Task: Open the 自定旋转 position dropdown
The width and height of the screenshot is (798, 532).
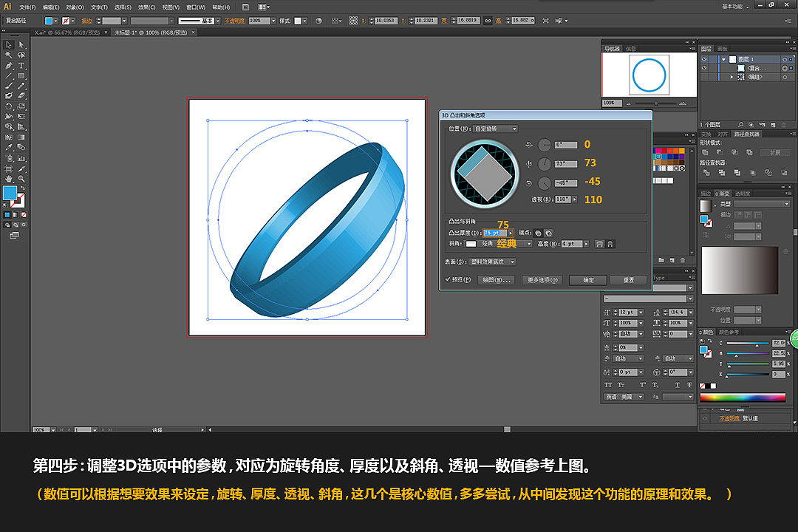Action: [x=495, y=129]
